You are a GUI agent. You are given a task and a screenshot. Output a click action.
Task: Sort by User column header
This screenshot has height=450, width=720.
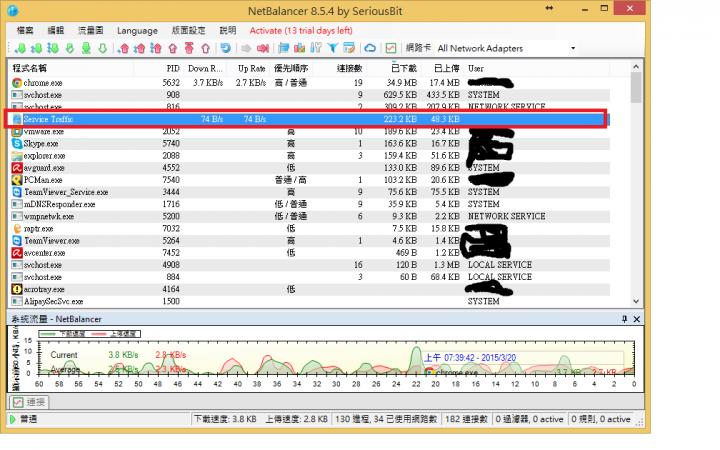[537, 68]
